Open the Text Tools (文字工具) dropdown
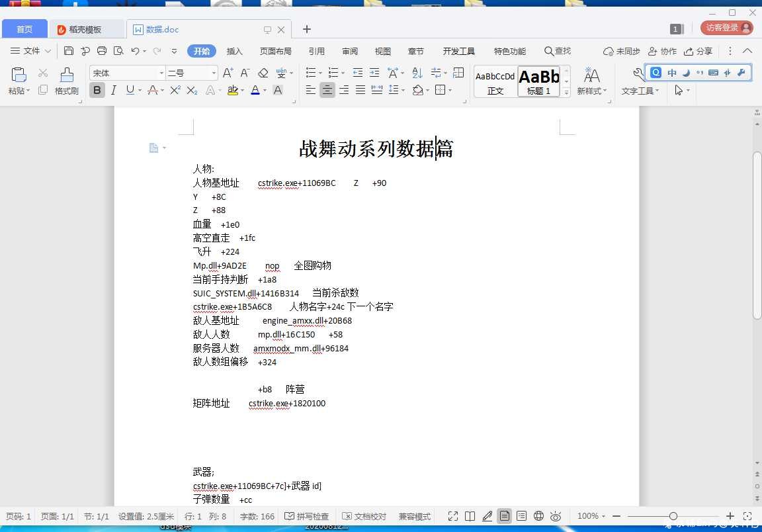762x532 pixels. (640, 91)
